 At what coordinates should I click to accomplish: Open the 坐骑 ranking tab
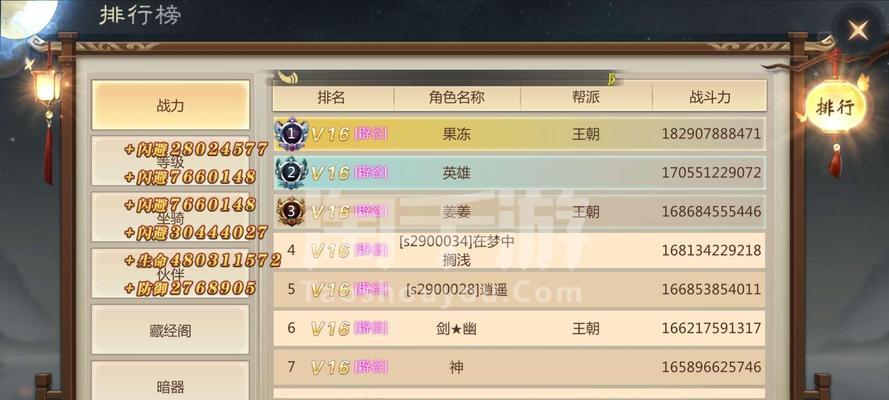[171, 218]
